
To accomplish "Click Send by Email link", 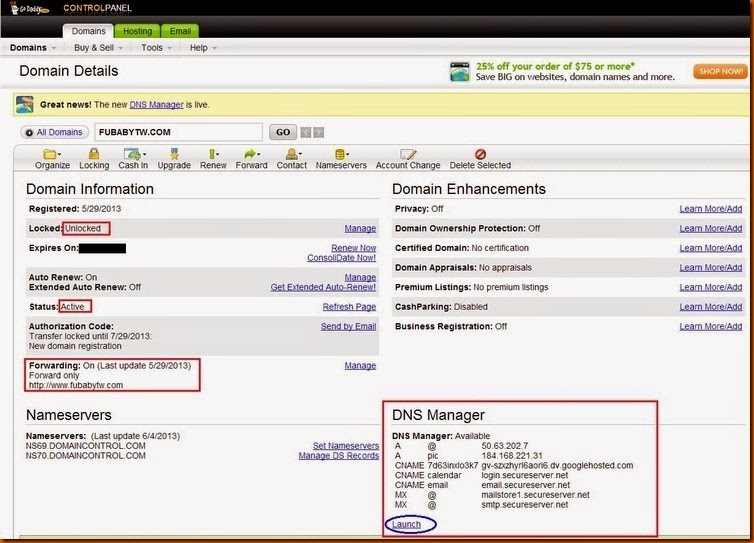I will pos(348,326).
